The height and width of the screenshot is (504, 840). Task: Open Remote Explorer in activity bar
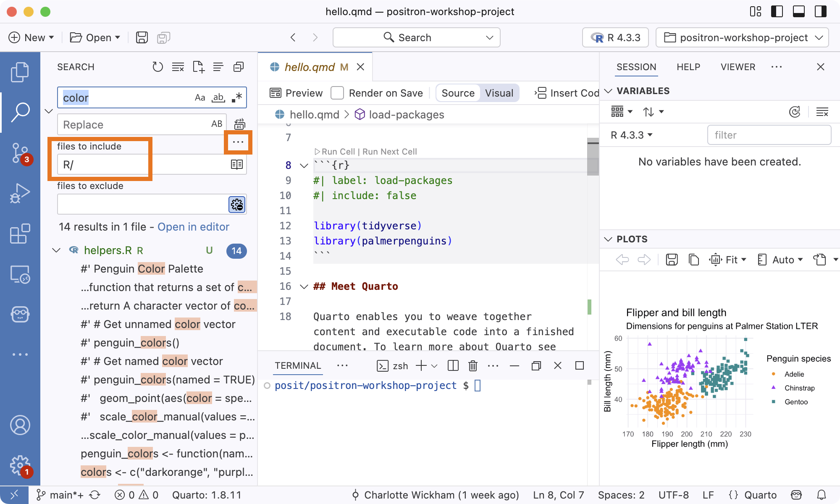(x=20, y=274)
